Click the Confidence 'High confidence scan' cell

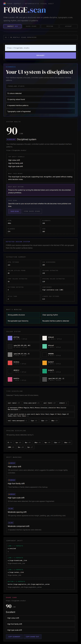[x=58, y=288]
